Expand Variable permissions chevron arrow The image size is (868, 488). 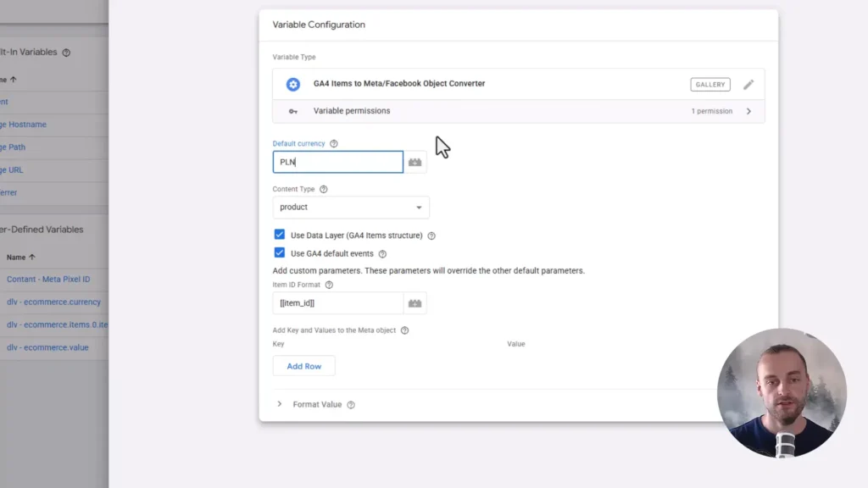[x=748, y=111]
